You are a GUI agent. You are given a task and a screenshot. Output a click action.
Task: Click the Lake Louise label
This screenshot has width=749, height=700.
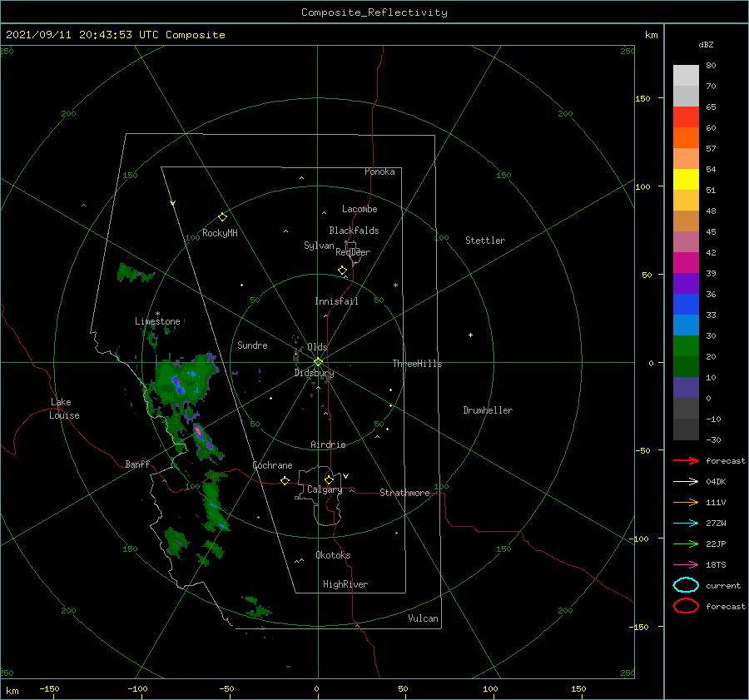64,409
